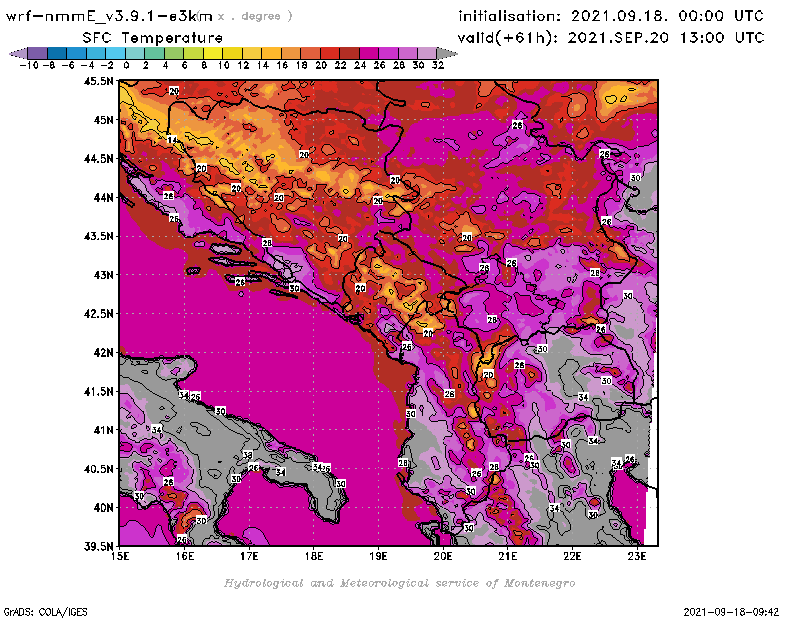This screenshot has height=618, width=800.
Task: Click the '44N' latitude axis label
Action: pyautogui.click(x=103, y=197)
